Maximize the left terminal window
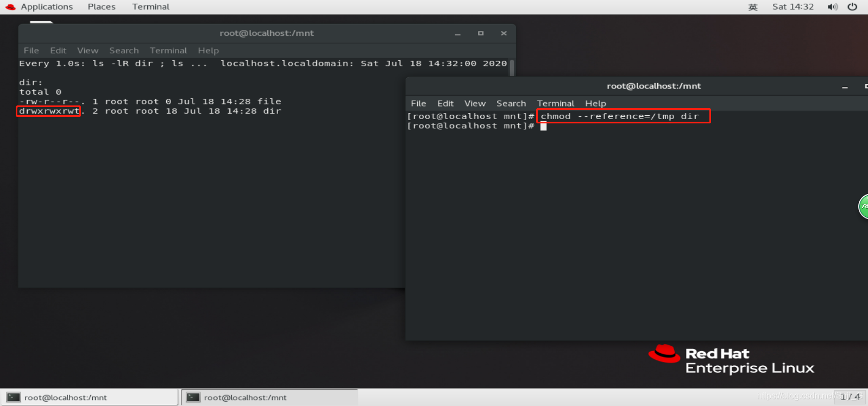The width and height of the screenshot is (868, 406). [x=481, y=33]
